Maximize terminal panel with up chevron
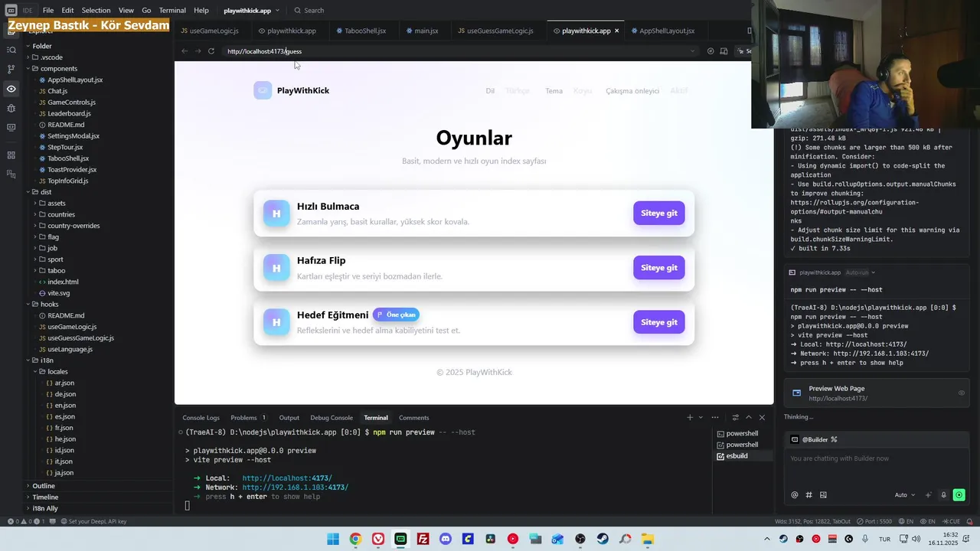This screenshot has width=980, height=551. (749, 417)
